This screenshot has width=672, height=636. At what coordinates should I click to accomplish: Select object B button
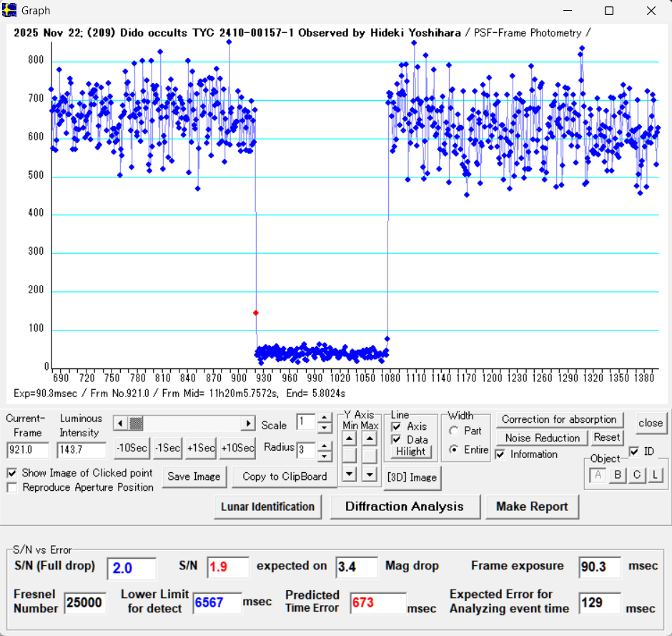[618, 475]
